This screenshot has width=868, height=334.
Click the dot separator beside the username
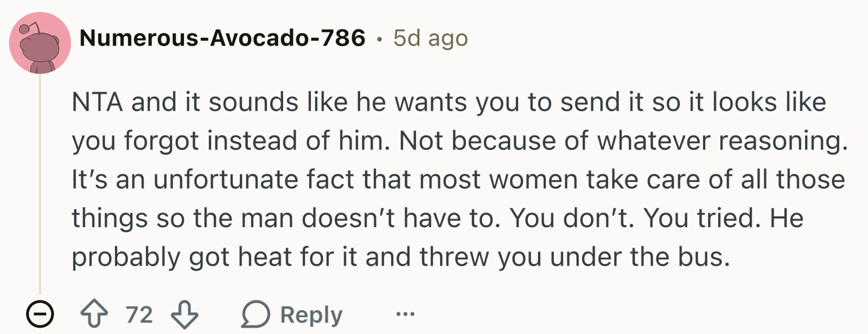(x=380, y=39)
